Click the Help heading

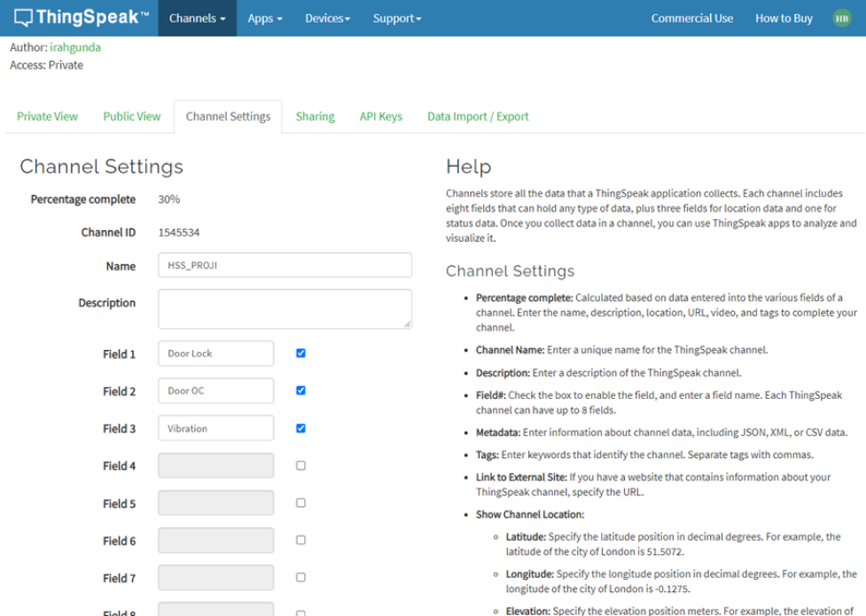coord(468,167)
